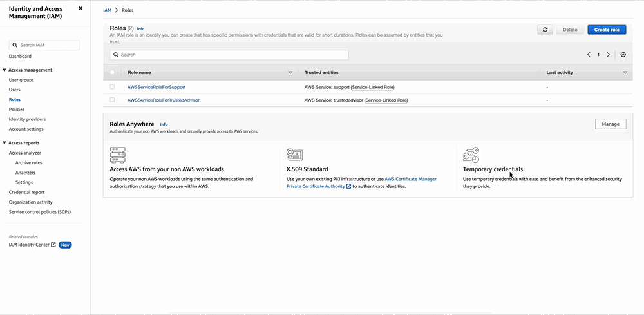
Task: Sort by Last activity column arrow
Action: point(625,72)
